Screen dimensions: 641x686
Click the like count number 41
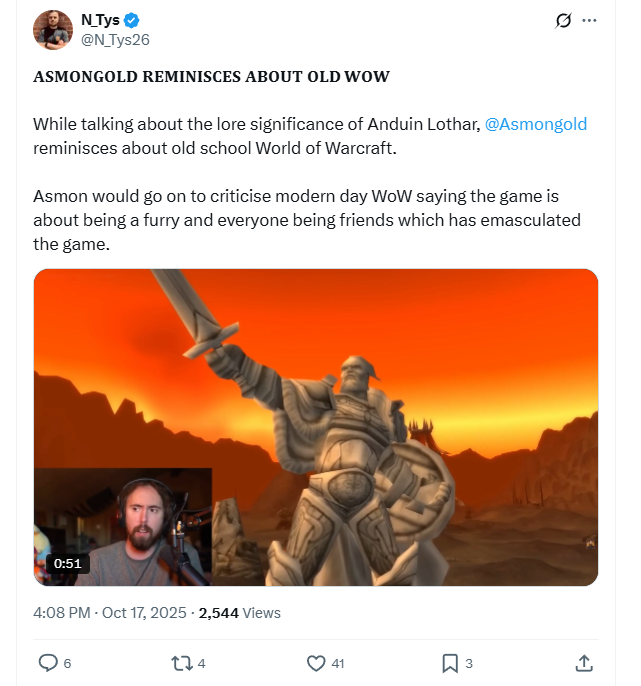pyautogui.click(x=337, y=664)
